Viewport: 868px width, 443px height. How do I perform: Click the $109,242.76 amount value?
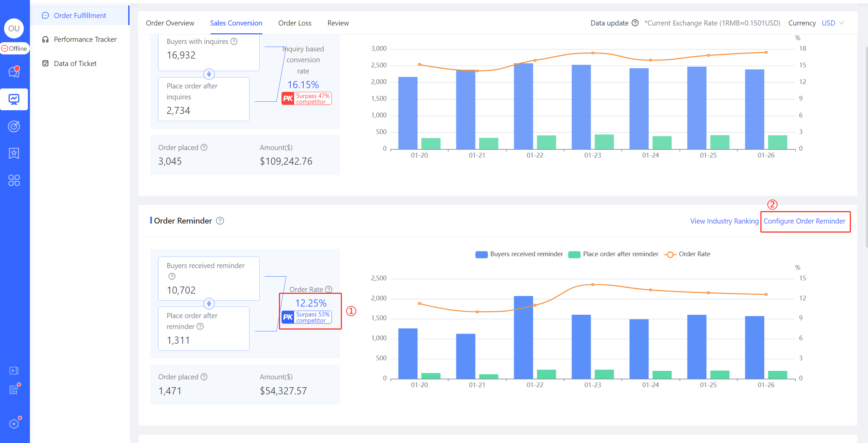(x=286, y=161)
